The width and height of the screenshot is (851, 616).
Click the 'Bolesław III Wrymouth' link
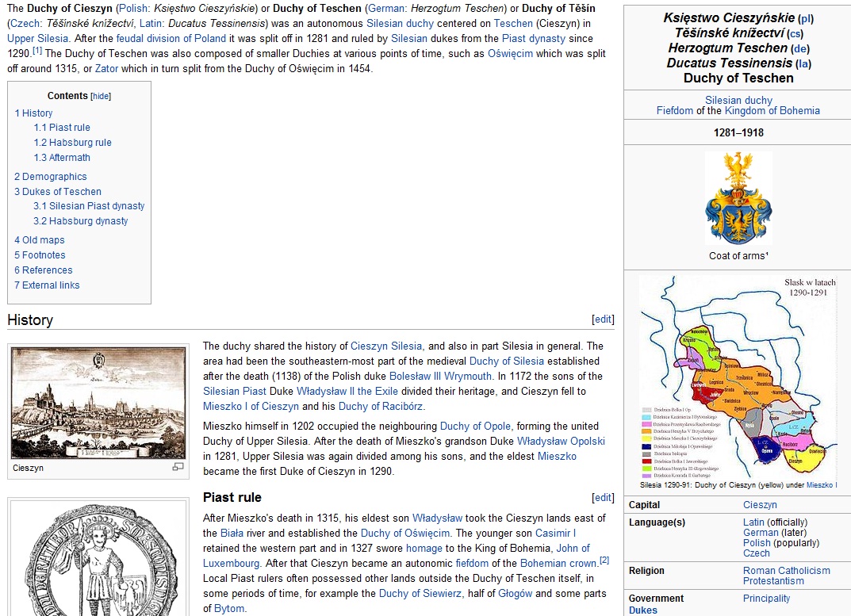click(x=440, y=377)
